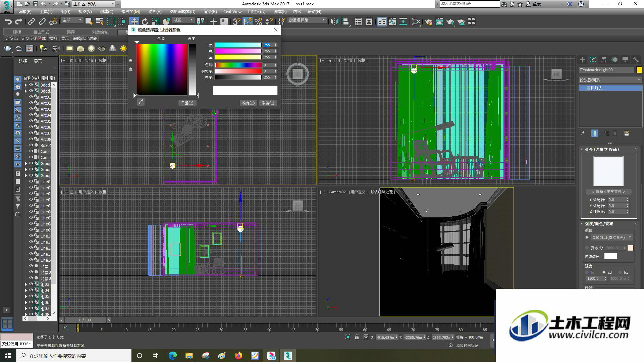Click Remove Modifier trash icon
This screenshot has width=644, height=363.
pyautogui.click(x=615, y=134)
